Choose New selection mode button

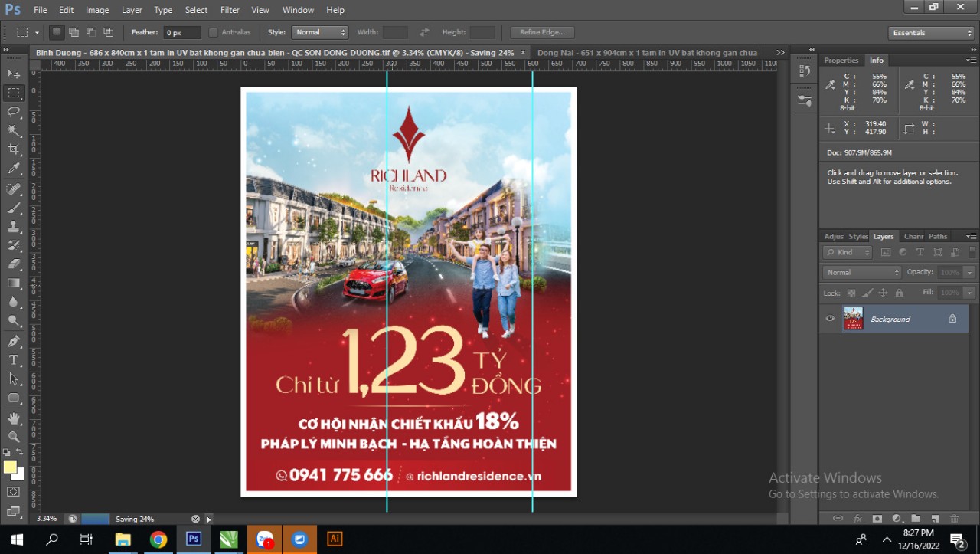57,32
